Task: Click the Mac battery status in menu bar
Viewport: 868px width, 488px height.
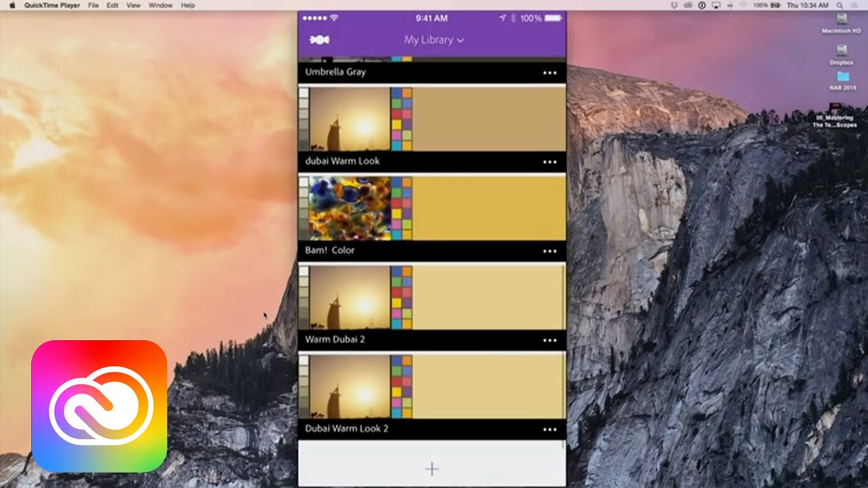Action: tap(768, 5)
